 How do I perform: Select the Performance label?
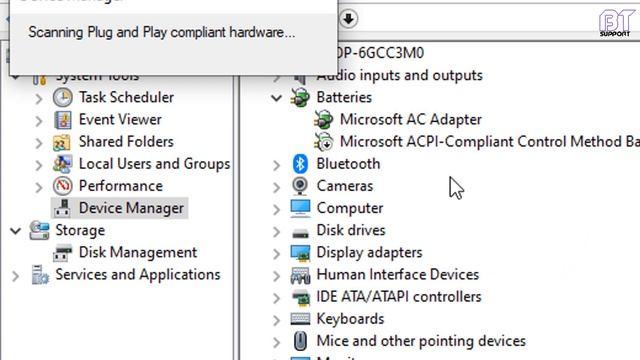121,186
